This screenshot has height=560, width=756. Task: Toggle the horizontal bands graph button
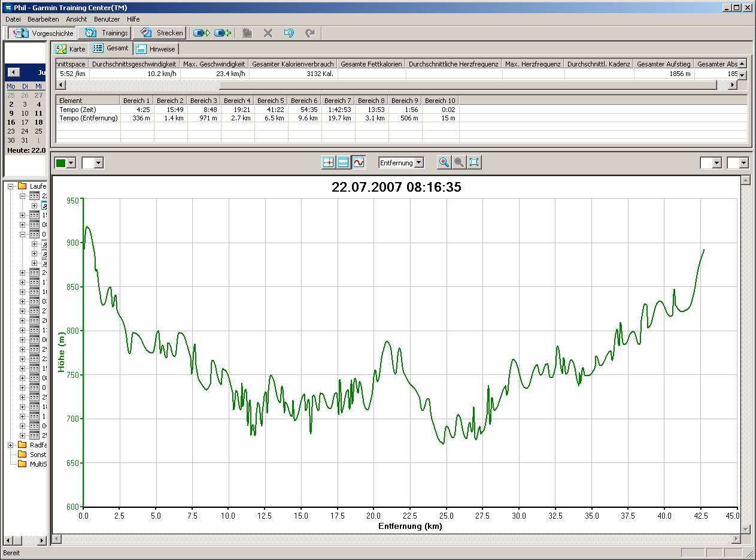(x=343, y=162)
